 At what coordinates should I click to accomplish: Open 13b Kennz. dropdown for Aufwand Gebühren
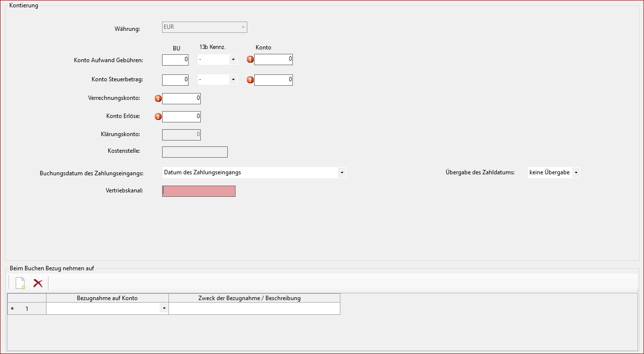point(233,60)
